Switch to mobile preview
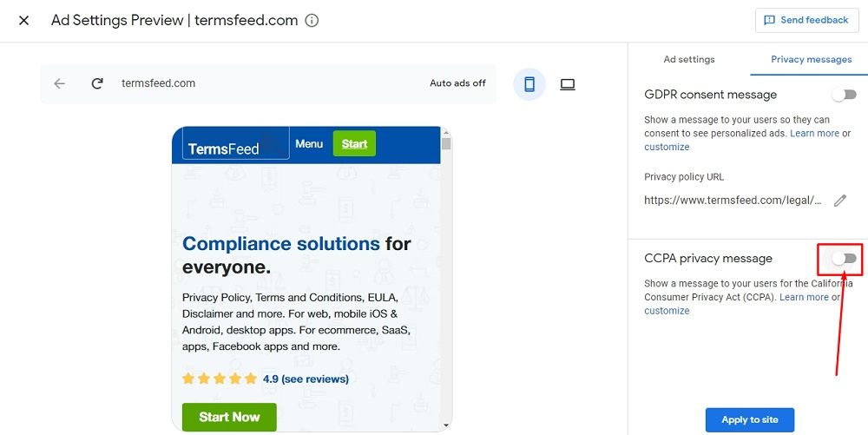This screenshot has height=435, width=868. click(529, 84)
